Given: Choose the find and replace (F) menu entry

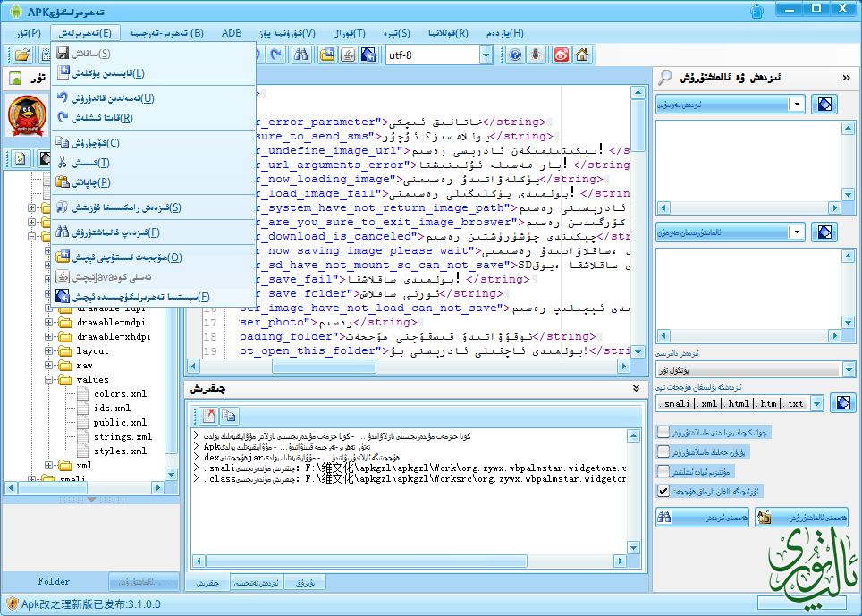Looking at the screenshot, I should coord(154,232).
